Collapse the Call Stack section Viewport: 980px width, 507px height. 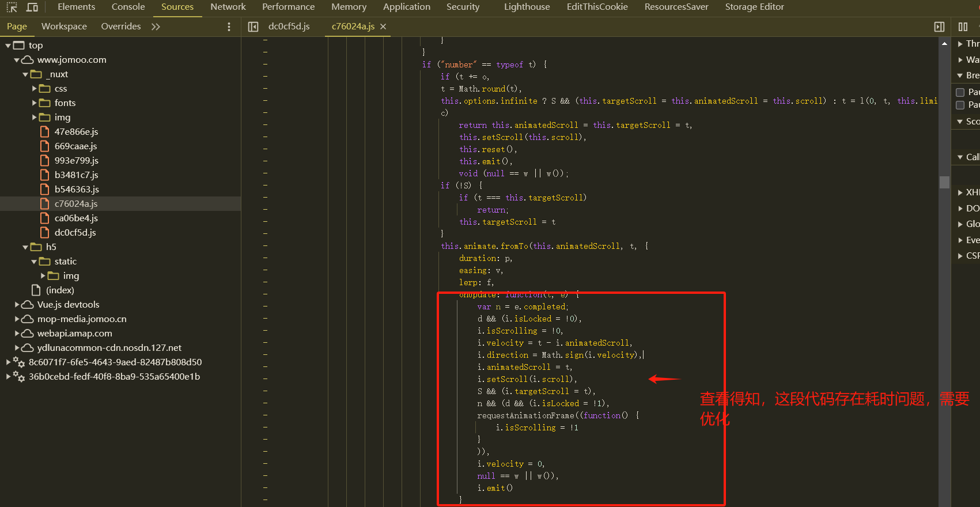(x=960, y=157)
